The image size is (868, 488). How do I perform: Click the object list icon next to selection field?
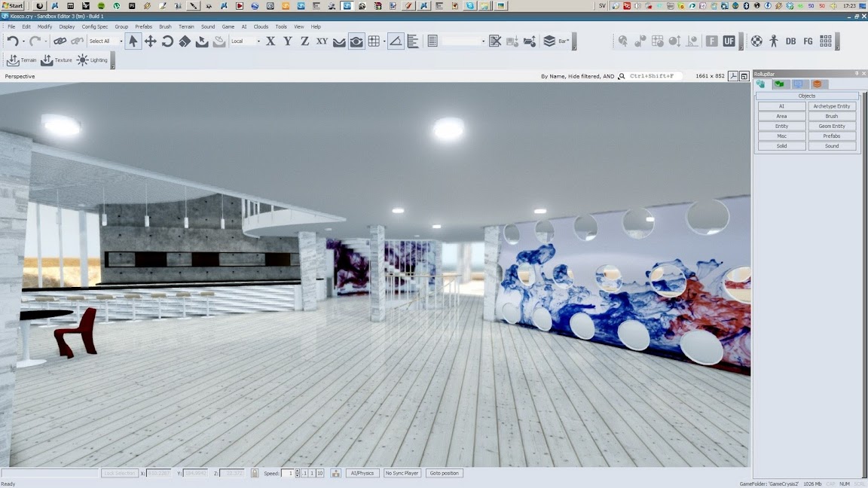coord(432,41)
